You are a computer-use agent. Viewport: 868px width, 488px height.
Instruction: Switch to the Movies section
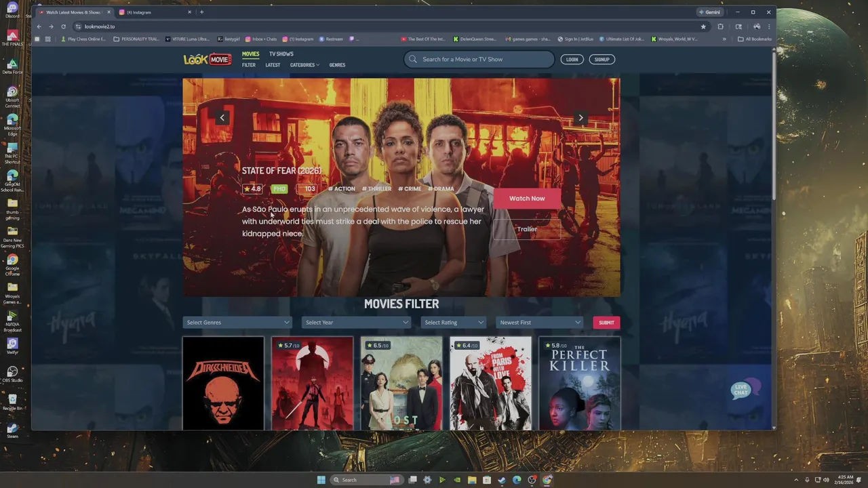(x=251, y=54)
